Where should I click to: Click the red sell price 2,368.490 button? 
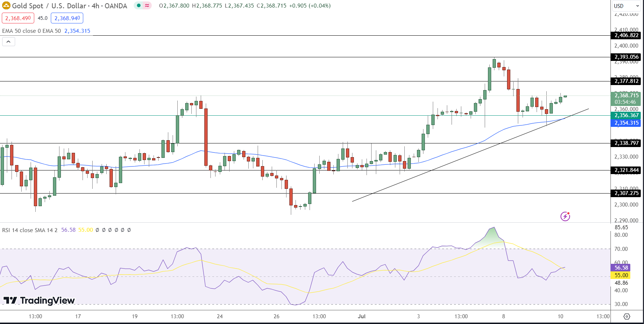point(18,18)
